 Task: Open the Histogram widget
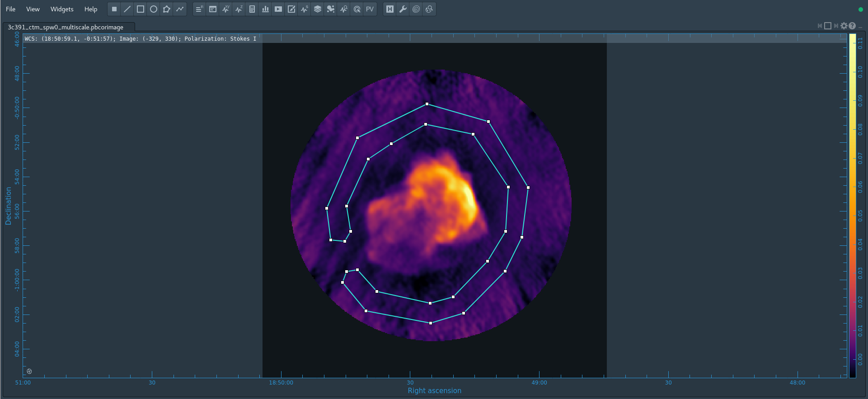pyautogui.click(x=265, y=9)
